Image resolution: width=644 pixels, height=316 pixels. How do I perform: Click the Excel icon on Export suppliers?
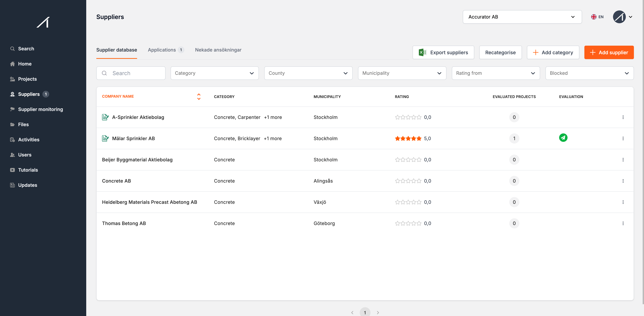(422, 53)
